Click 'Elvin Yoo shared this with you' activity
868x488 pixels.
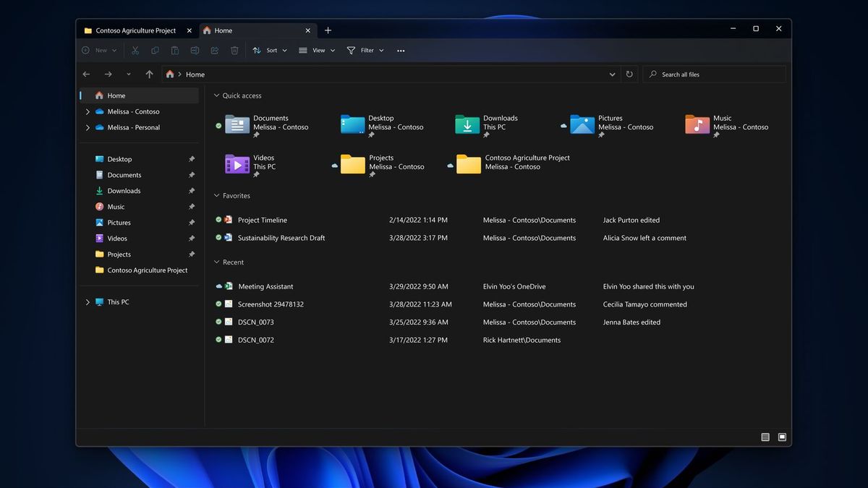tap(649, 287)
